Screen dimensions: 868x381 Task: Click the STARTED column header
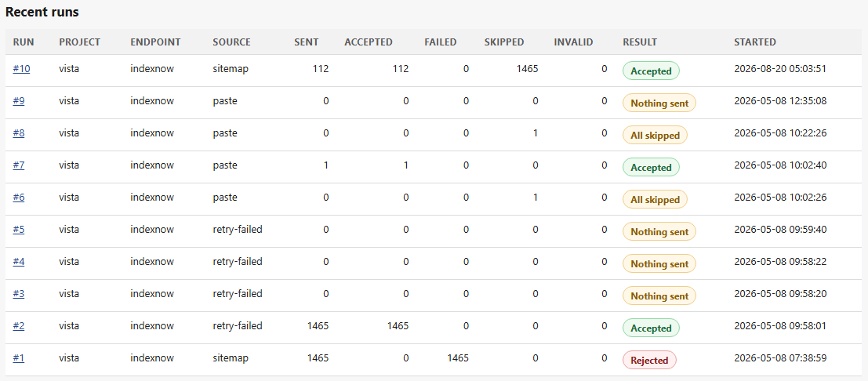pos(754,42)
